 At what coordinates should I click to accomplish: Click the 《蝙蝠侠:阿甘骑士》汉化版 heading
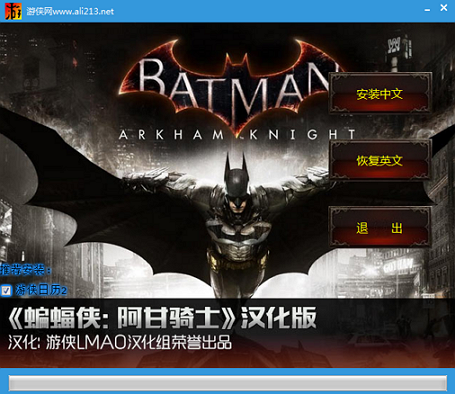pyautogui.click(x=162, y=318)
